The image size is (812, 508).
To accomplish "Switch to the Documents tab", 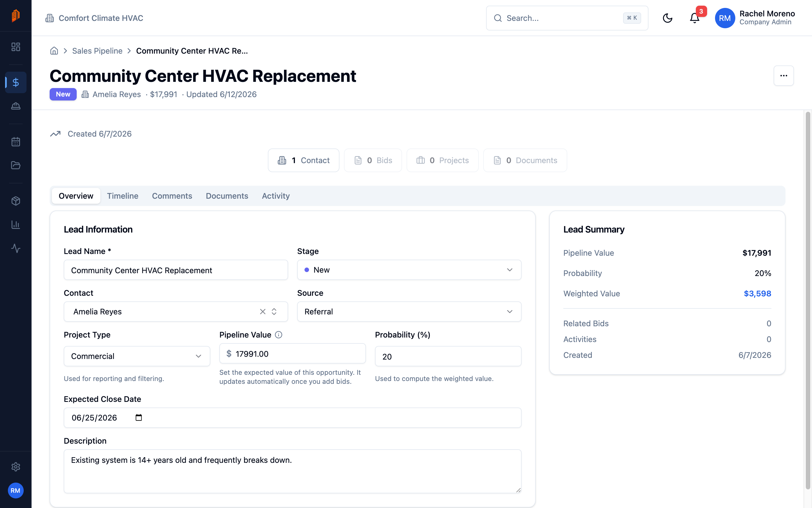I will click(x=227, y=196).
